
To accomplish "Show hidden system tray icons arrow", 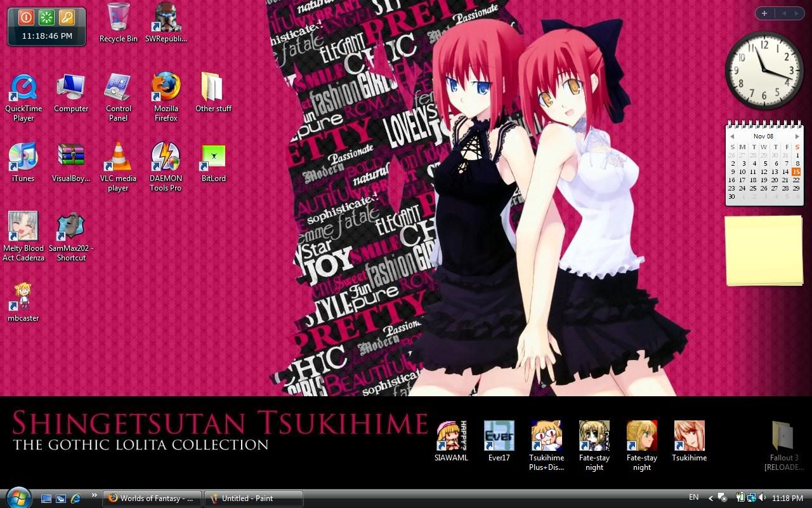I will click(x=710, y=498).
